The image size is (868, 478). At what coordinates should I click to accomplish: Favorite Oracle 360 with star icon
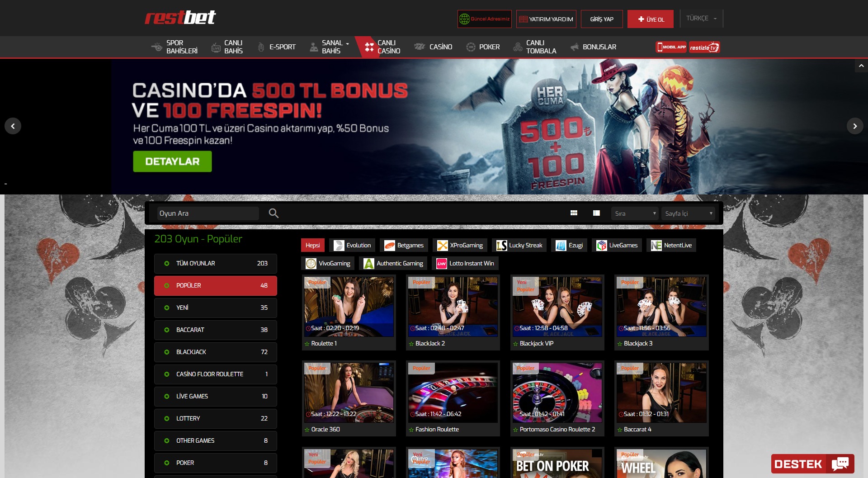click(x=307, y=430)
